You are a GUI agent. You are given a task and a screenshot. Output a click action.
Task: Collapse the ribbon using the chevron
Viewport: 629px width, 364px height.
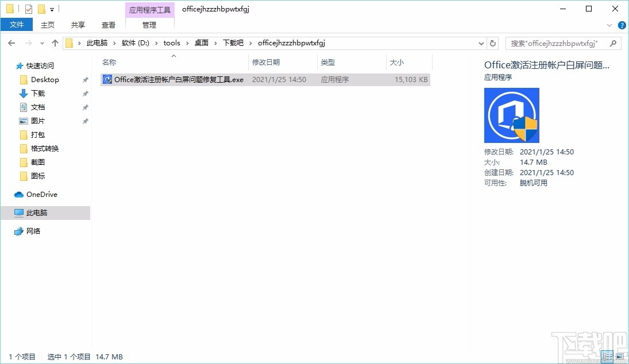(610, 25)
